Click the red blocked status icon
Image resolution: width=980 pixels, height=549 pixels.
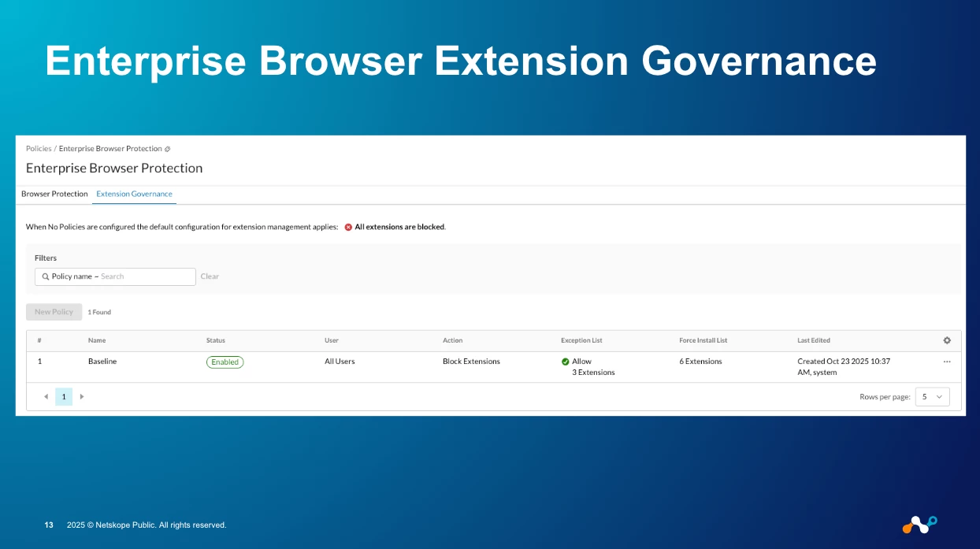[348, 227]
